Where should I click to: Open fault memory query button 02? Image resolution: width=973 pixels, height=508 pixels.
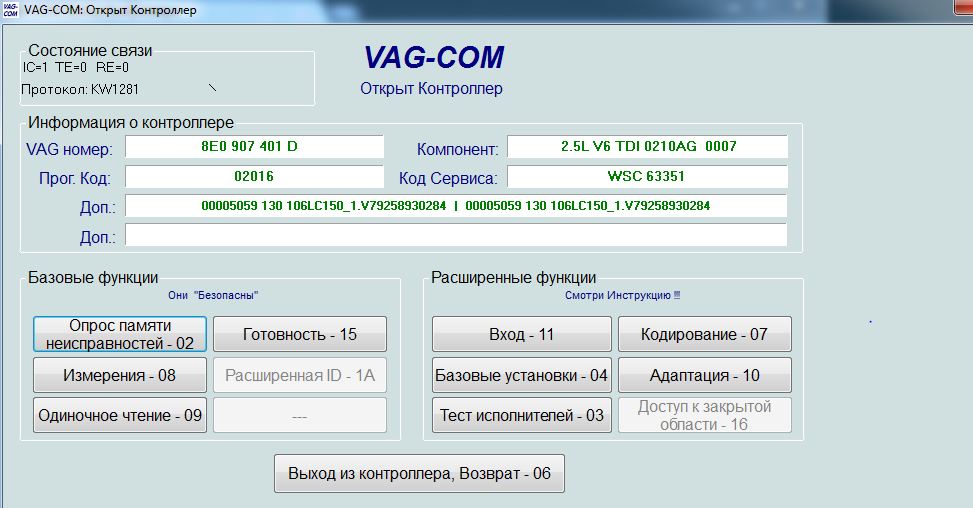tap(120, 334)
